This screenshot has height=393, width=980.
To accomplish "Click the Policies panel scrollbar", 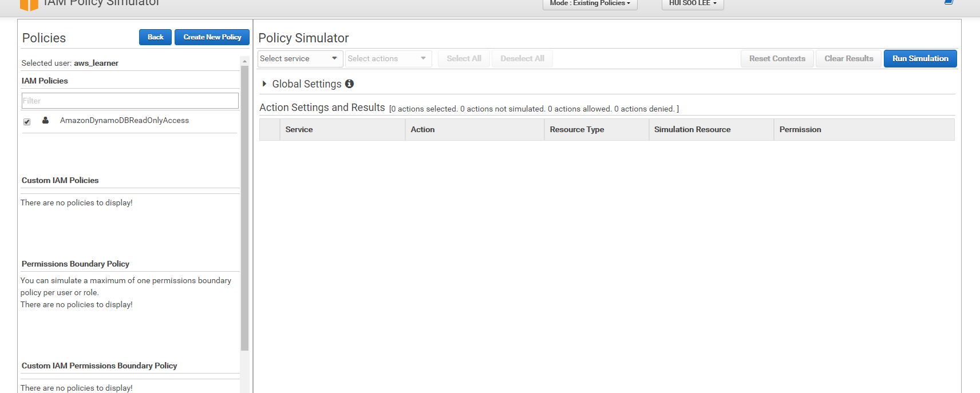I will point(244,208).
